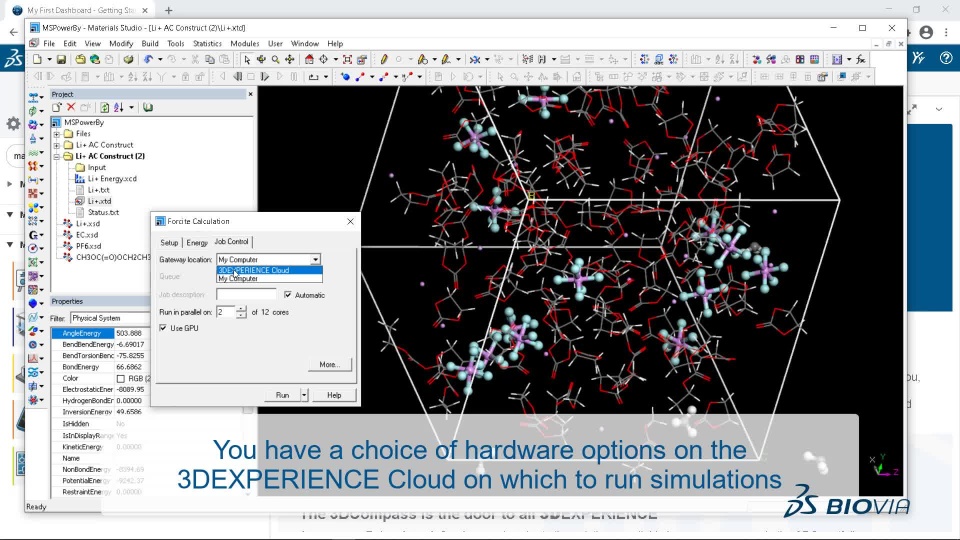Open the Run button dropdown arrow
The width and height of the screenshot is (960, 540).
point(304,396)
